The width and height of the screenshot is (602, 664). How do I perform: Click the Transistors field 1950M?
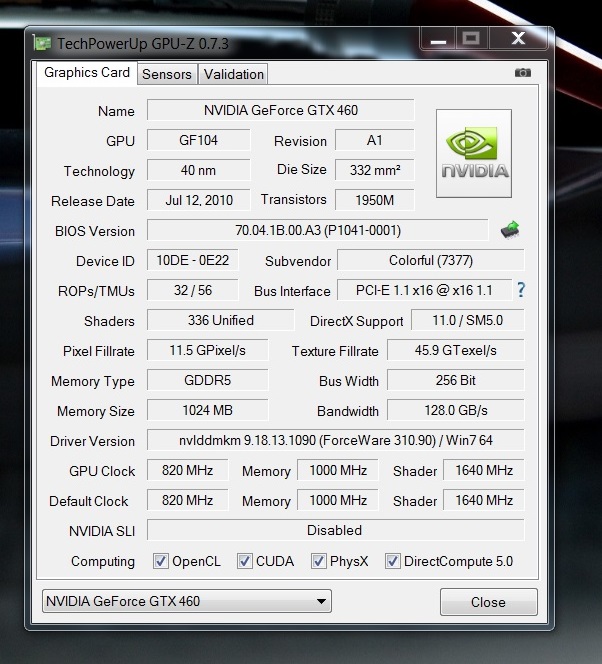[x=375, y=200]
